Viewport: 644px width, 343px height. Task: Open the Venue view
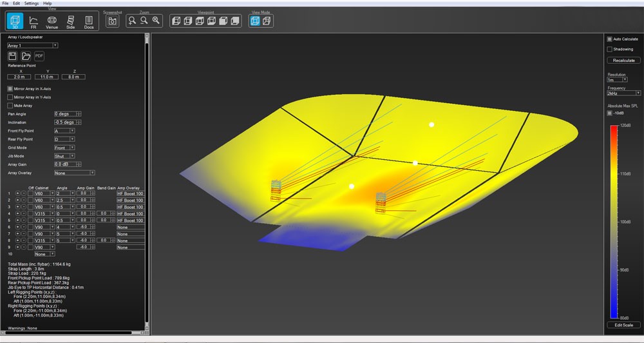click(52, 22)
